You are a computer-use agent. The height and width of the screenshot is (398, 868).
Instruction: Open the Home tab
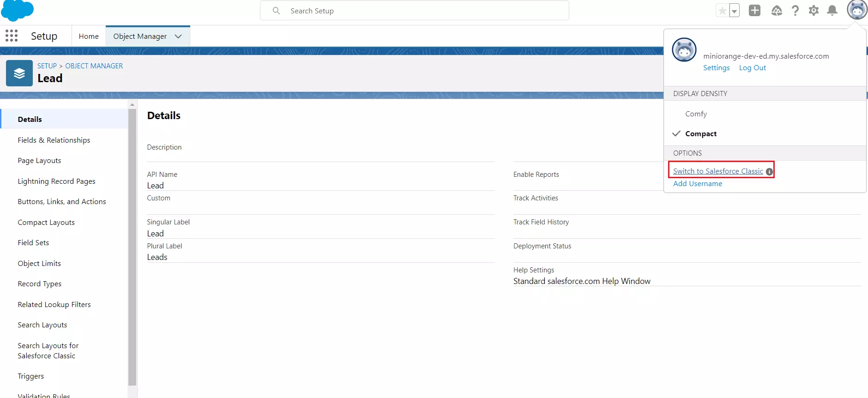(89, 36)
